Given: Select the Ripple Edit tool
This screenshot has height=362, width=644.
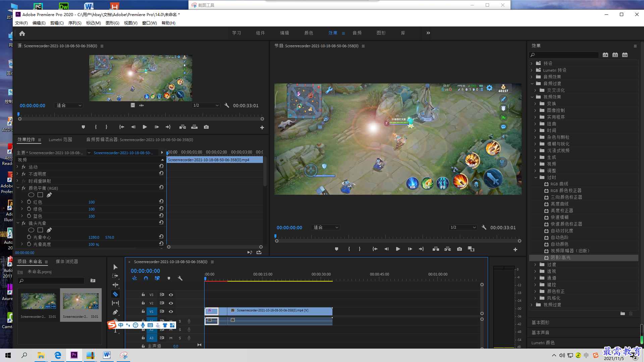Looking at the screenshot, I should coord(115,285).
